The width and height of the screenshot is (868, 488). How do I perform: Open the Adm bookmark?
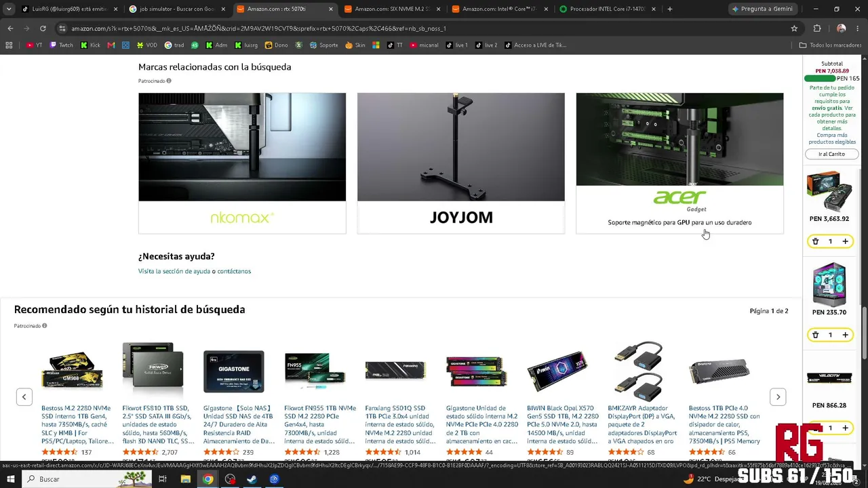click(216, 45)
